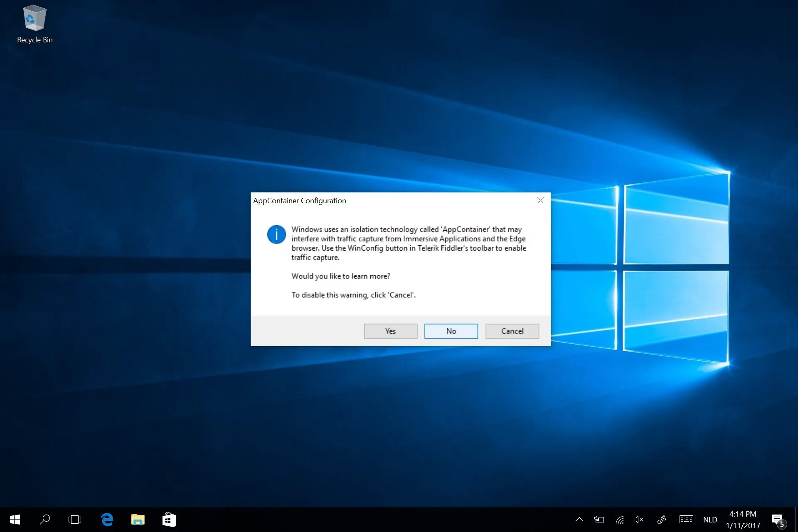Expand the hidden system tray icons
Screen dimensions: 798x532
579,520
